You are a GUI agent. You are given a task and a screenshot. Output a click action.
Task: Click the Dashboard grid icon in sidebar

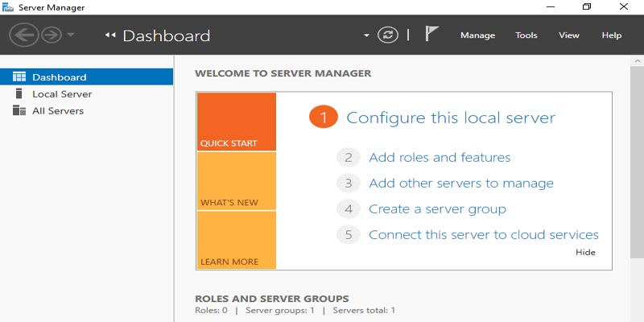click(x=19, y=76)
